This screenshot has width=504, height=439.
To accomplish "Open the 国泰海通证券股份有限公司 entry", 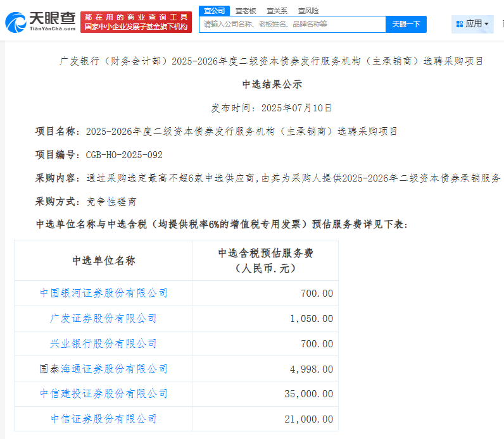I will 104,369.
